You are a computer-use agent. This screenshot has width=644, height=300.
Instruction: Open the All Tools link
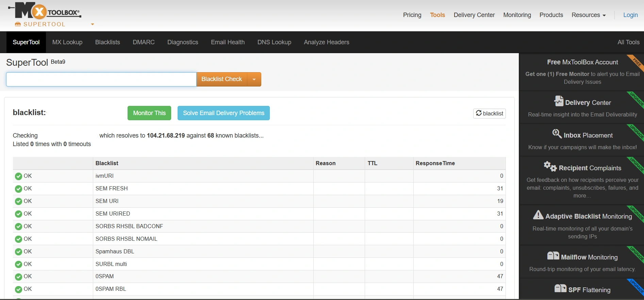pos(628,42)
